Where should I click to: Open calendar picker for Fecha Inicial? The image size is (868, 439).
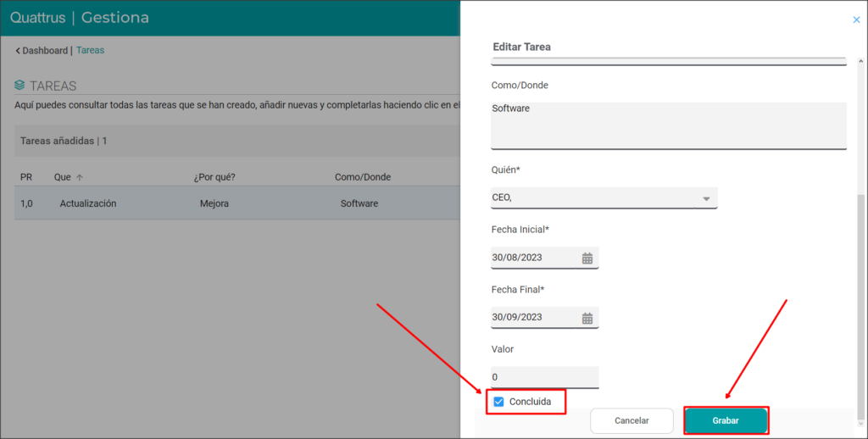click(x=587, y=258)
